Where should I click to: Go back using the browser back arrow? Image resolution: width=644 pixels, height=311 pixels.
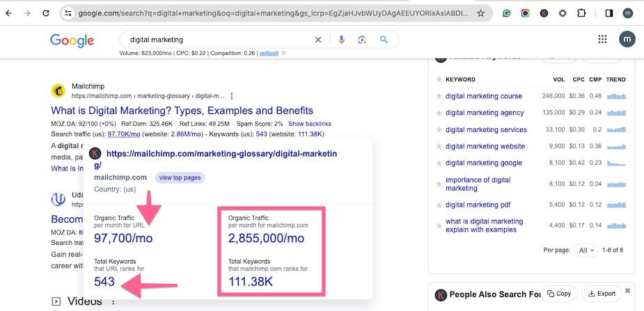click(8, 13)
